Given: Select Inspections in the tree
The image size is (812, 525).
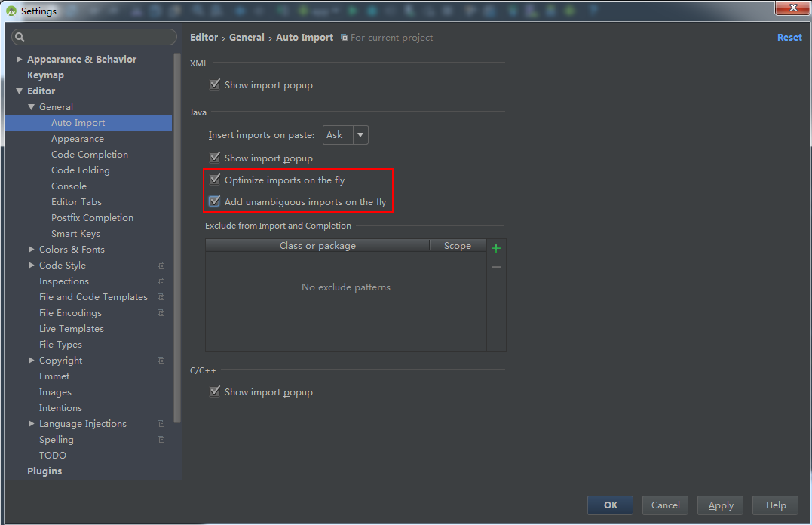Looking at the screenshot, I should click(x=63, y=281).
